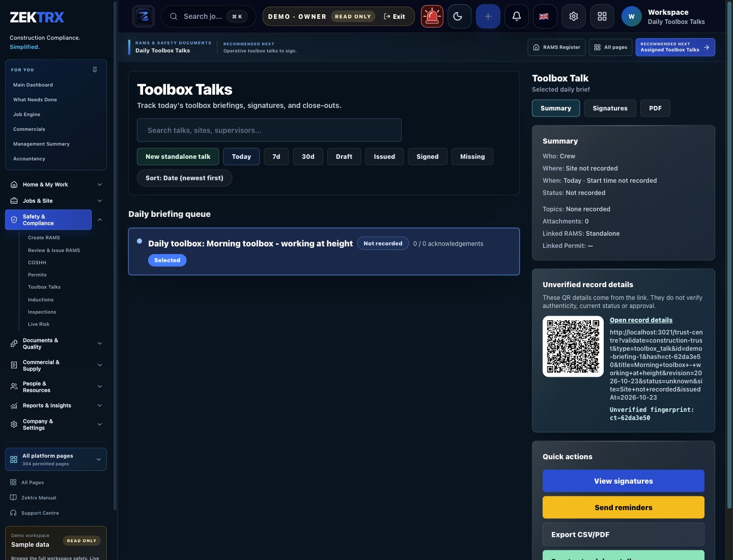Click the Support Centre headset icon

click(x=13, y=513)
